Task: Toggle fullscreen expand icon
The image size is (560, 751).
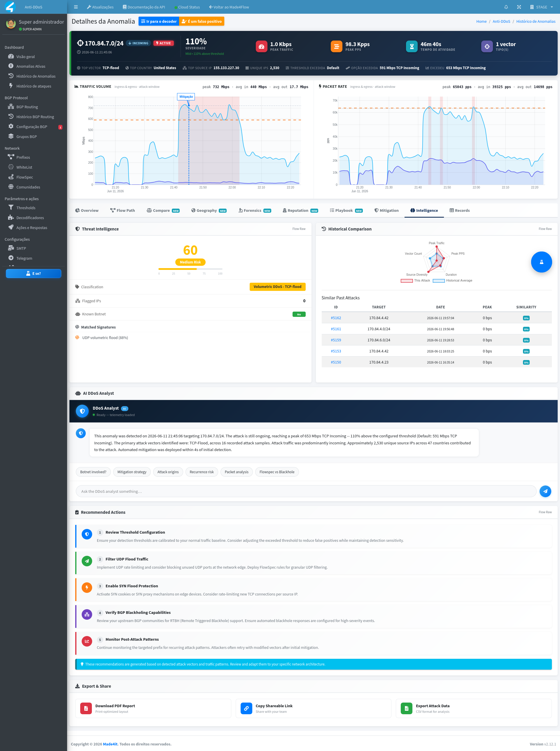Action: pos(519,7)
